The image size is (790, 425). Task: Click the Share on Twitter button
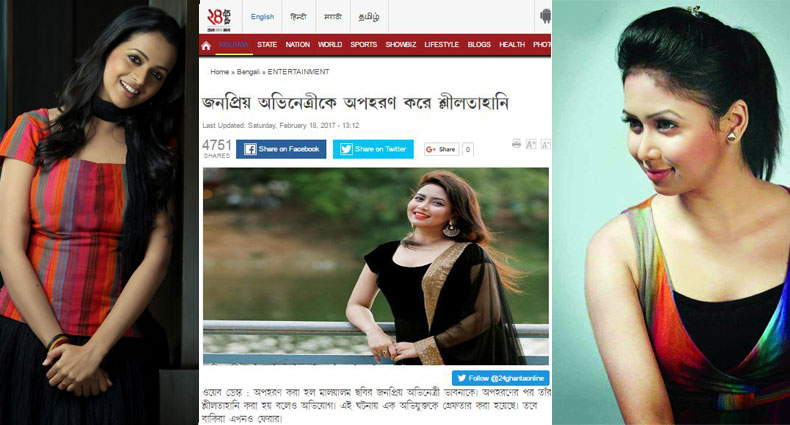point(373,149)
